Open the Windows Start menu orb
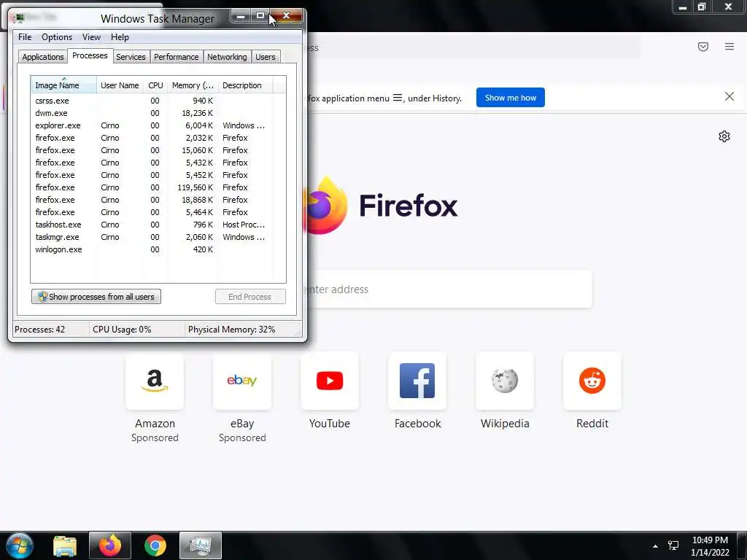The height and width of the screenshot is (560, 747). tap(19, 545)
